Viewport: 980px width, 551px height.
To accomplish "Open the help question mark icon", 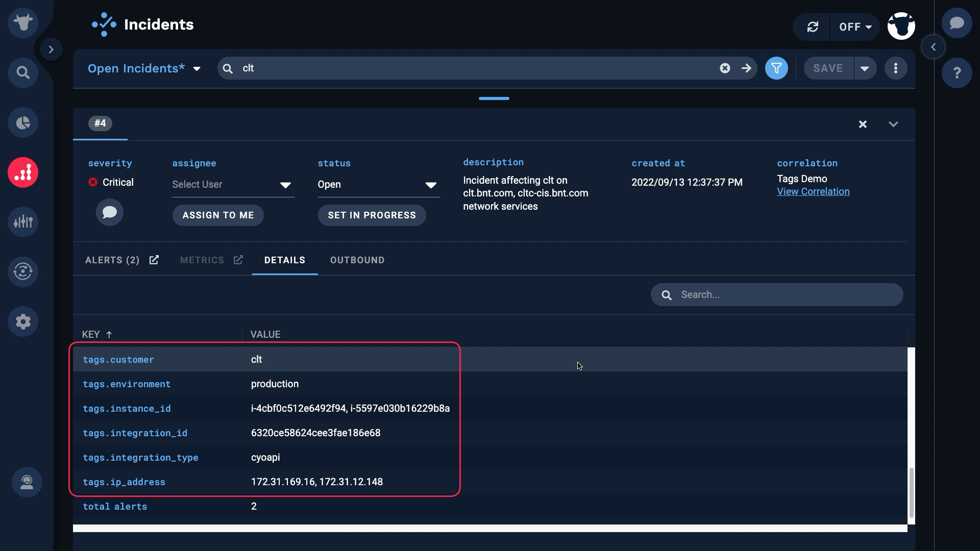I will [x=957, y=72].
